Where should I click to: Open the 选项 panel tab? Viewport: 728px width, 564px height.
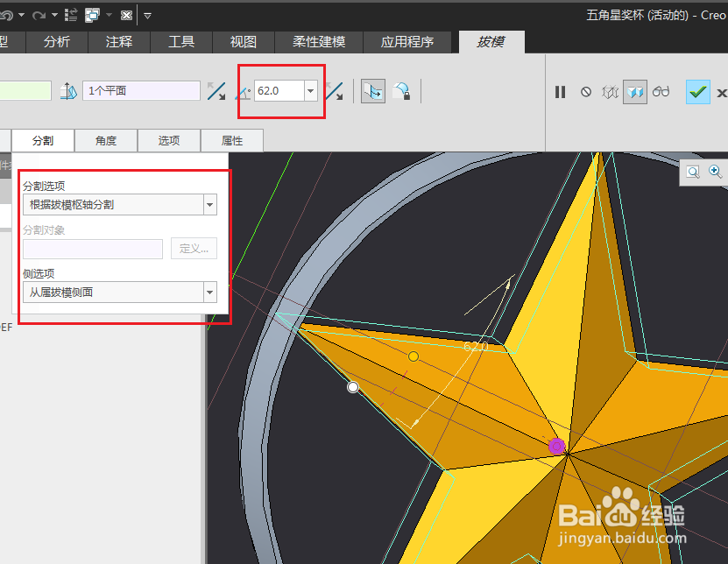[169, 141]
